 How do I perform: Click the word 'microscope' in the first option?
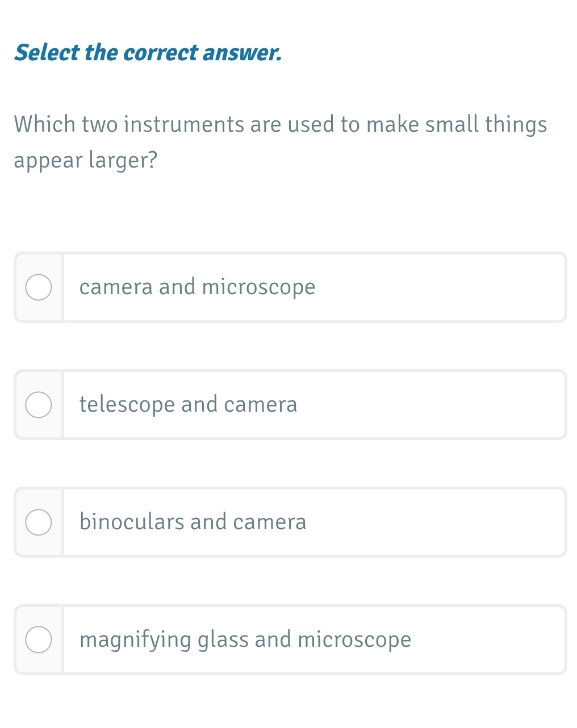[258, 287]
